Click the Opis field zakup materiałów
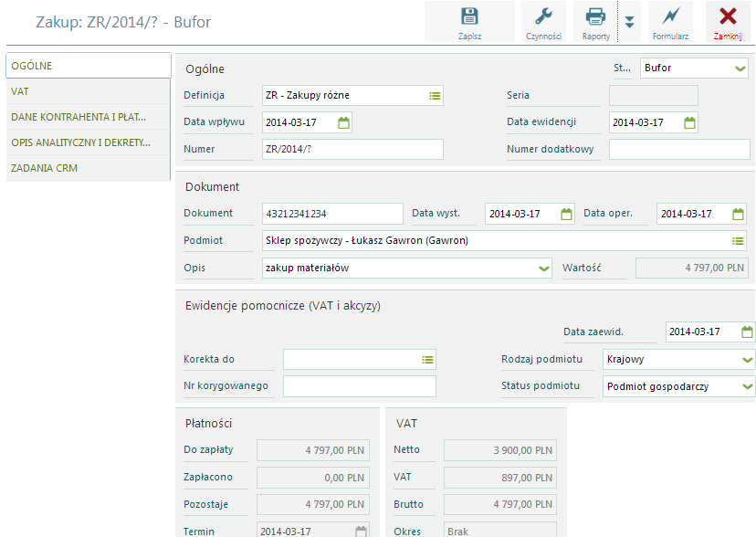Viewport: 756px width, 537px height. click(407, 268)
